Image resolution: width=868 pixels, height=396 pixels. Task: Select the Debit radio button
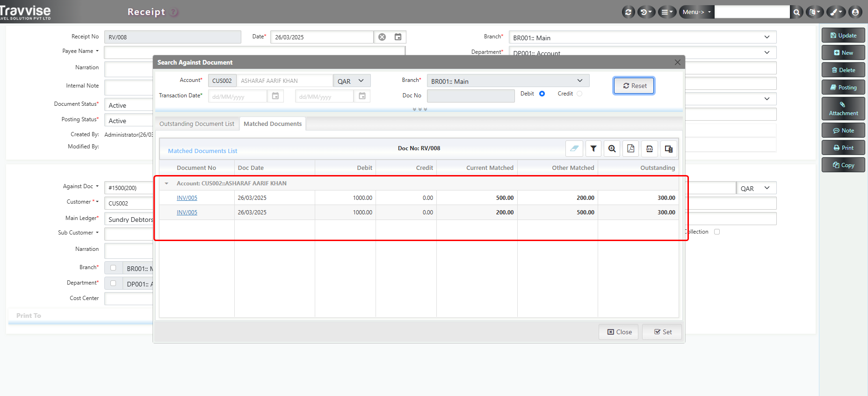542,94
